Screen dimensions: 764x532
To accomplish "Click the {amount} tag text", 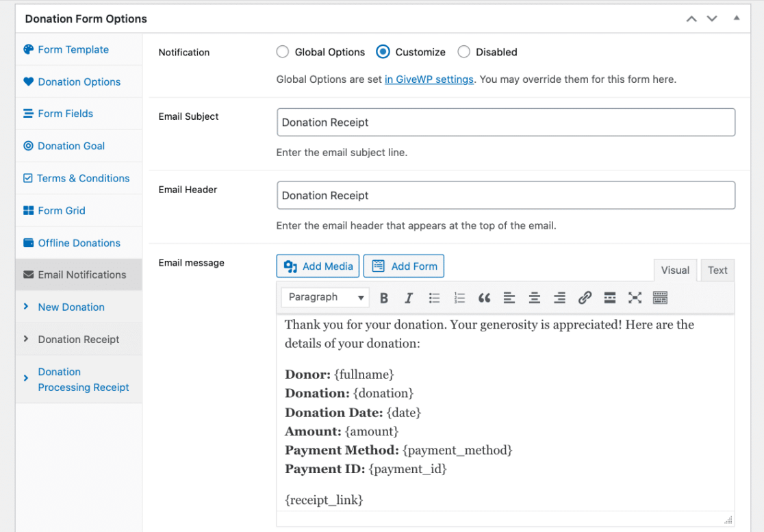I will [372, 431].
